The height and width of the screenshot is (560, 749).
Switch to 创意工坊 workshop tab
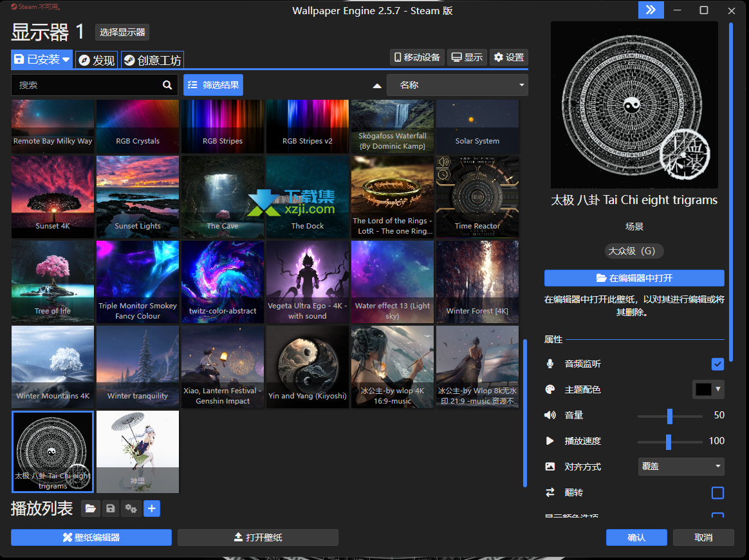[153, 61]
